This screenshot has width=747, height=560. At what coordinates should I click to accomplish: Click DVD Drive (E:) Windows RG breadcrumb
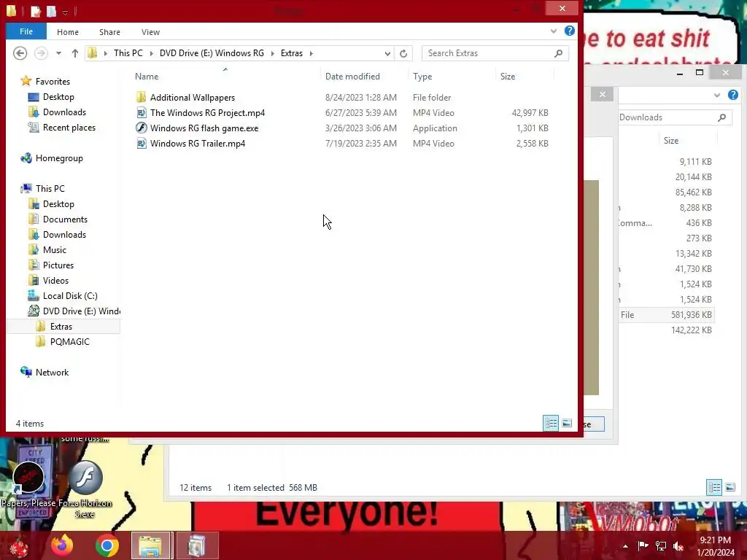212,53
